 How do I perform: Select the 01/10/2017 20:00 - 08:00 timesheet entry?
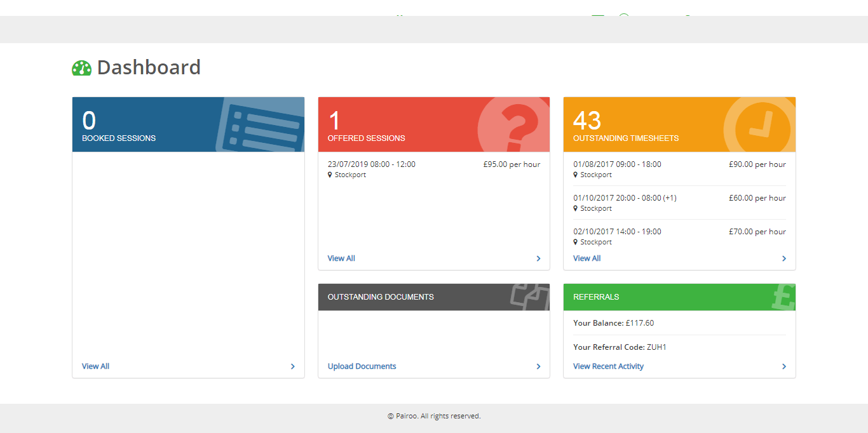tap(625, 198)
